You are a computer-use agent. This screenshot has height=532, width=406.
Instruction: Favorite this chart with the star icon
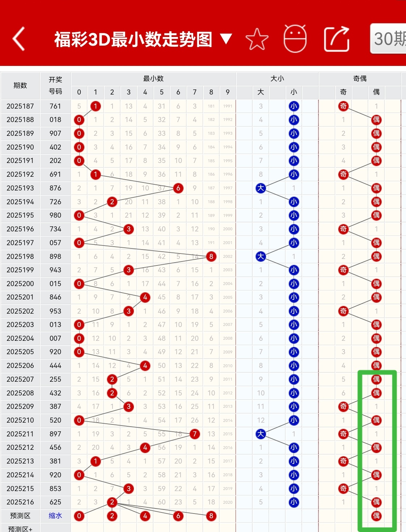click(257, 39)
